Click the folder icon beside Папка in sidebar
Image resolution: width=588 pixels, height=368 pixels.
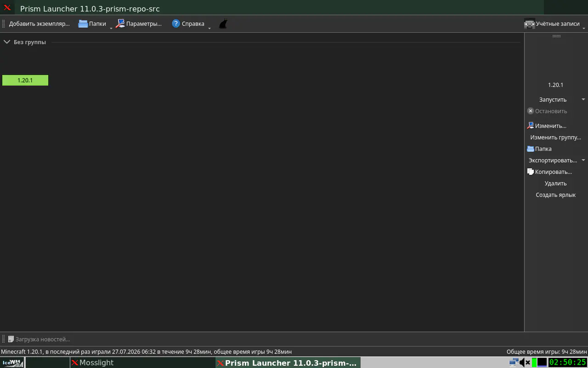point(531,149)
